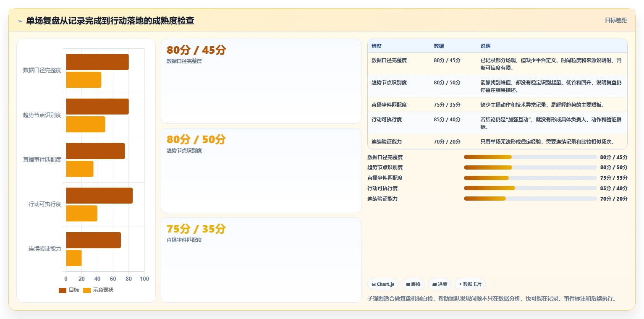Click the 进度 pill tag
644x319 pixels.
click(x=440, y=284)
